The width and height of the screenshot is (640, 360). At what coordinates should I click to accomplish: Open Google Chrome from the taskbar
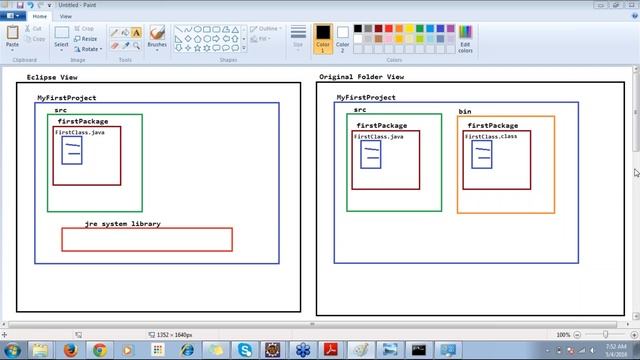coord(100,350)
